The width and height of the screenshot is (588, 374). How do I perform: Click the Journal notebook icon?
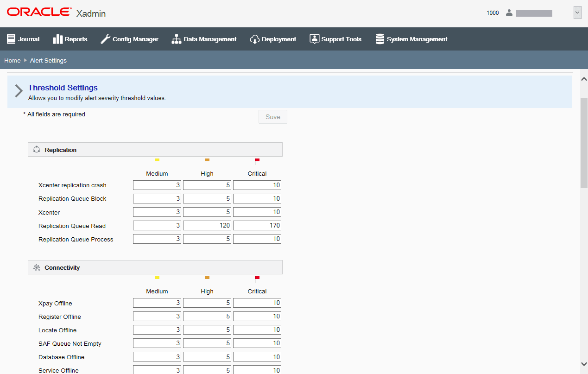click(11, 39)
